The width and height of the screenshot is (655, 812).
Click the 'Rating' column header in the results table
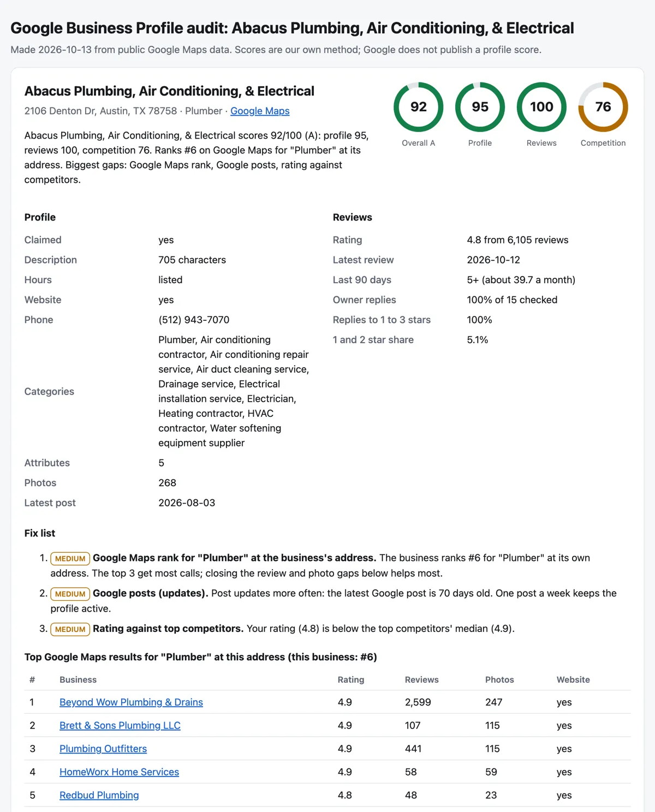[x=351, y=680]
